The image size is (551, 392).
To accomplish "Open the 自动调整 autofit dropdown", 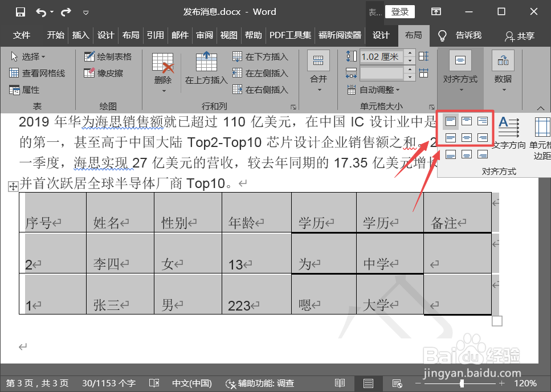I will (374, 90).
